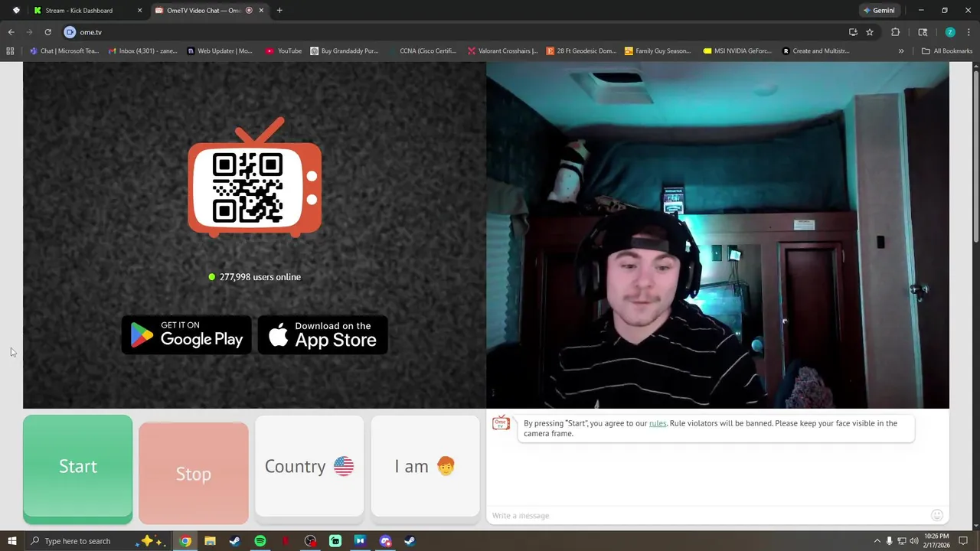Open the Web Updater bookmark
The height and width of the screenshot is (551, 980).
coord(220,51)
